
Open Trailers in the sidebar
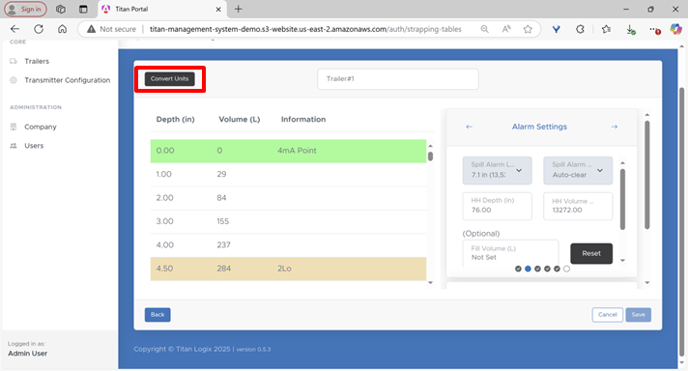click(36, 61)
